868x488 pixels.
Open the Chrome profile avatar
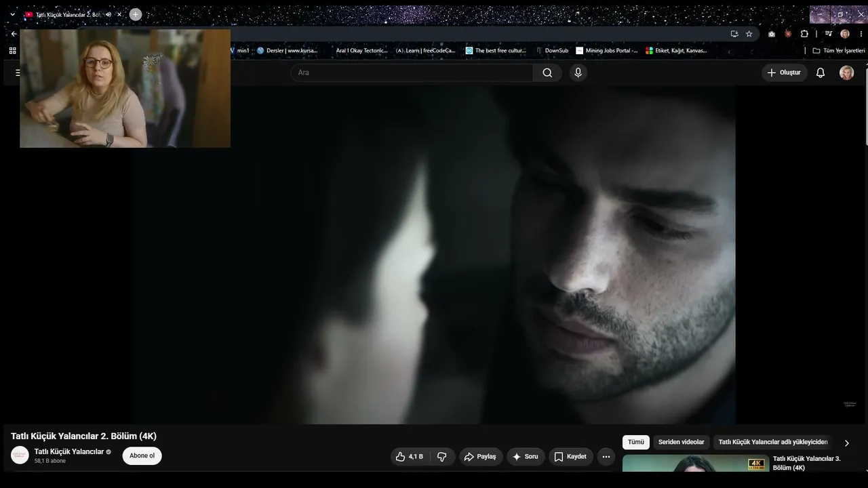tap(845, 34)
